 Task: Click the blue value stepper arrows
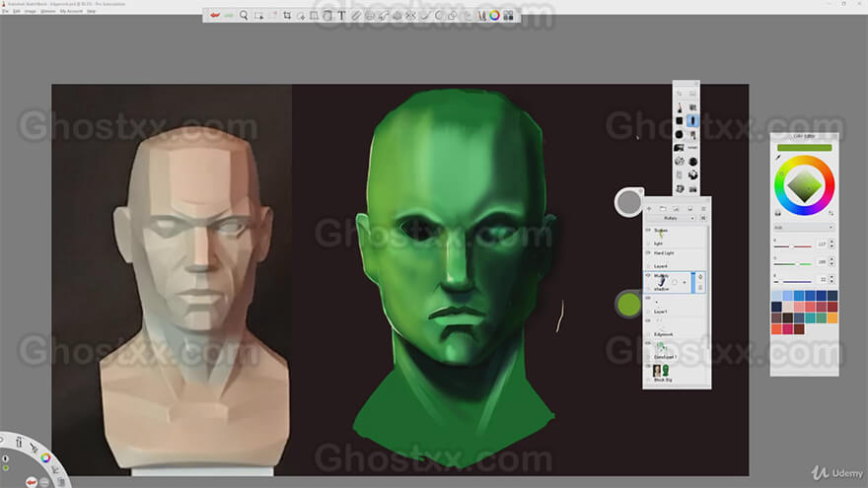pos(832,279)
